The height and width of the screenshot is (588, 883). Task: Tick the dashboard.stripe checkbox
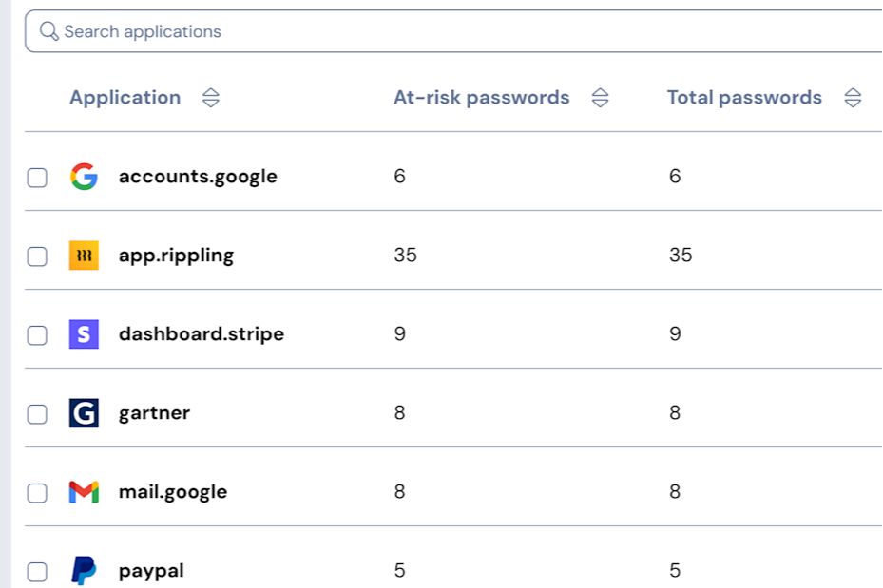(36, 335)
